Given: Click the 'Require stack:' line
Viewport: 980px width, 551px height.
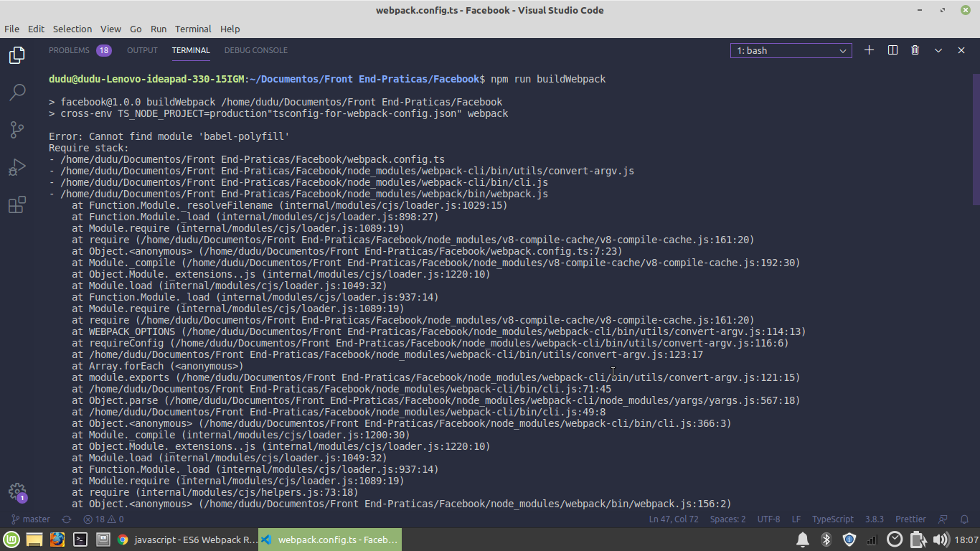Looking at the screenshot, I should [89, 148].
